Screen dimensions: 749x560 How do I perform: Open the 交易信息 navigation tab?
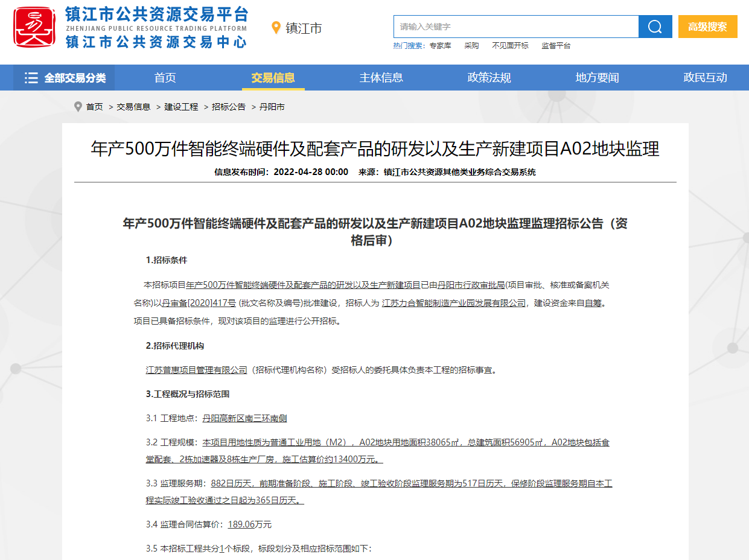tap(273, 78)
